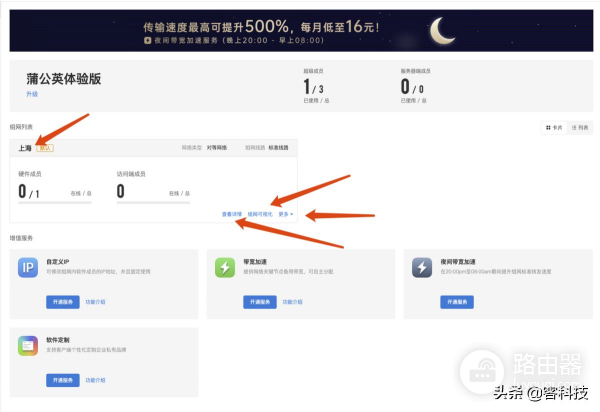
Task: Click 开通服务 button for 软件定制
Action: (x=62, y=380)
